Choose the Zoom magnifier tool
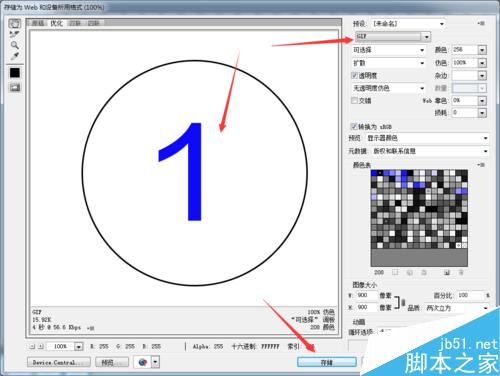The width and height of the screenshot is (500, 376). 15,45
